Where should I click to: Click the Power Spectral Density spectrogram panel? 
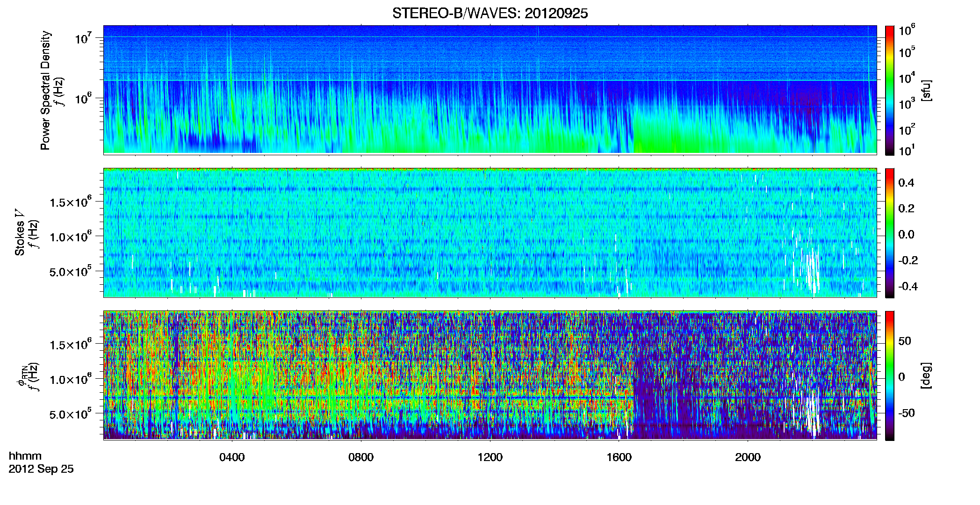point(490,89)
